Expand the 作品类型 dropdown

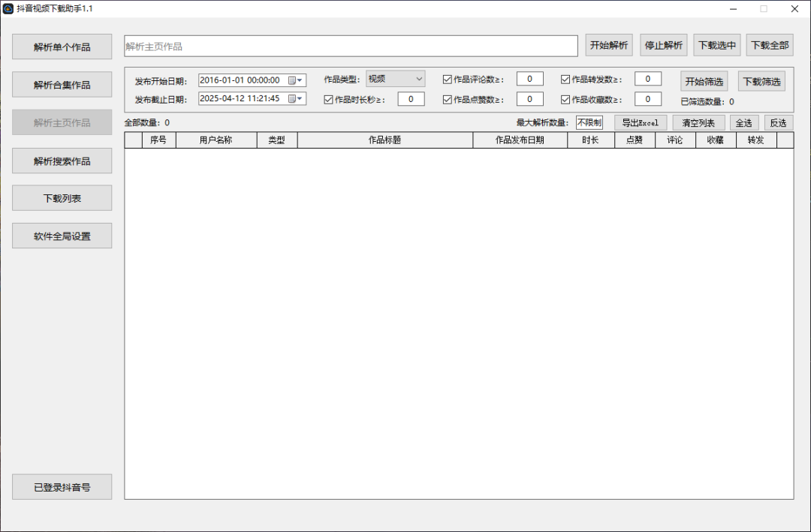(396, 79)
